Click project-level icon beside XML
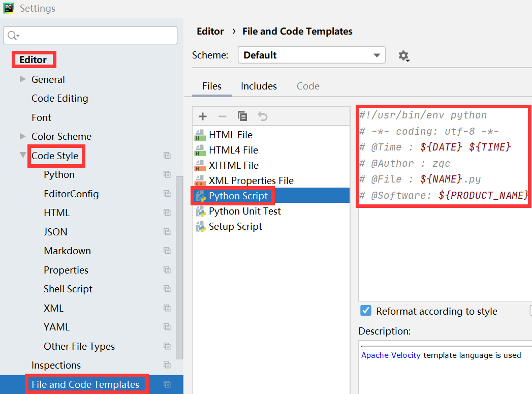The width and height of the screenshot is (532, 394). click(167, 308)
